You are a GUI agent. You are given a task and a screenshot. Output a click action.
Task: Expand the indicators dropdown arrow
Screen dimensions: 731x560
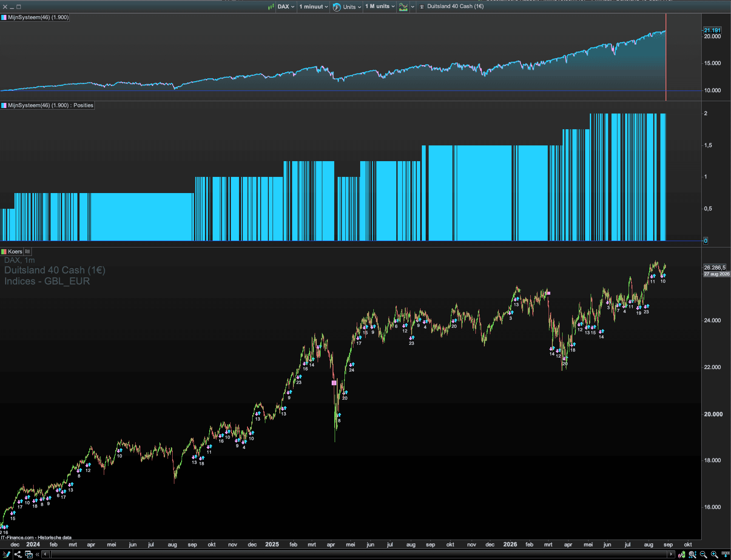tap(412, 7)
